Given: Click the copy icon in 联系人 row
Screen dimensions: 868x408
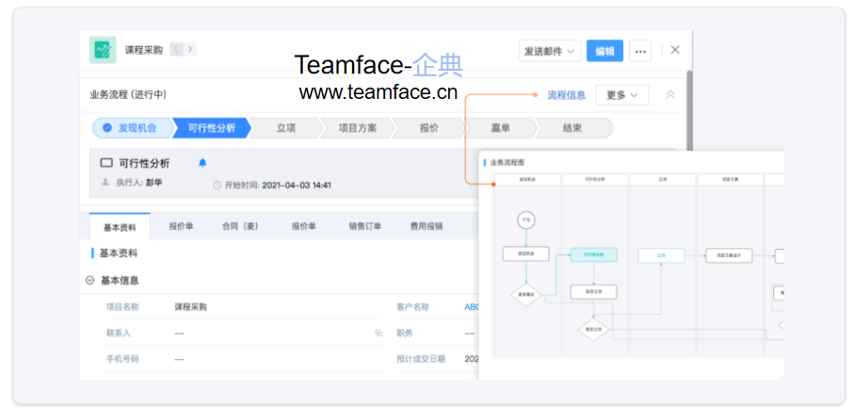Looking at the screenshot, I should [x=378, y=334].
